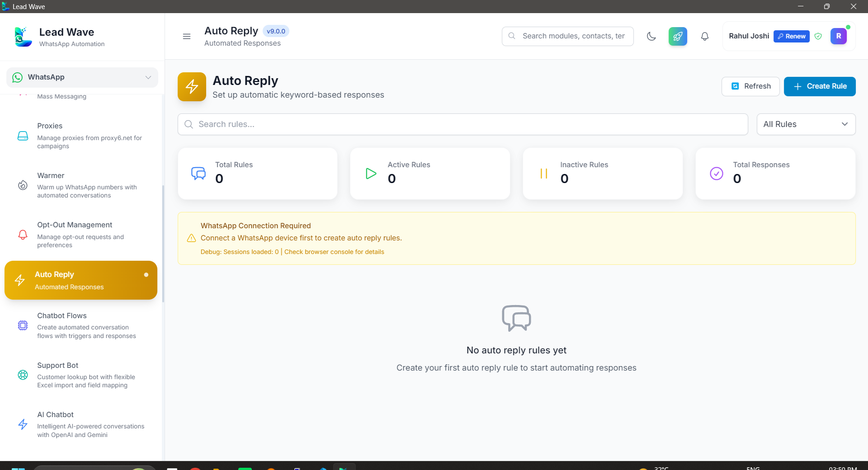Click the Auto Reply lightning icon in sidebar
This screenshot has width=868, height=470.
pos(19,280)
